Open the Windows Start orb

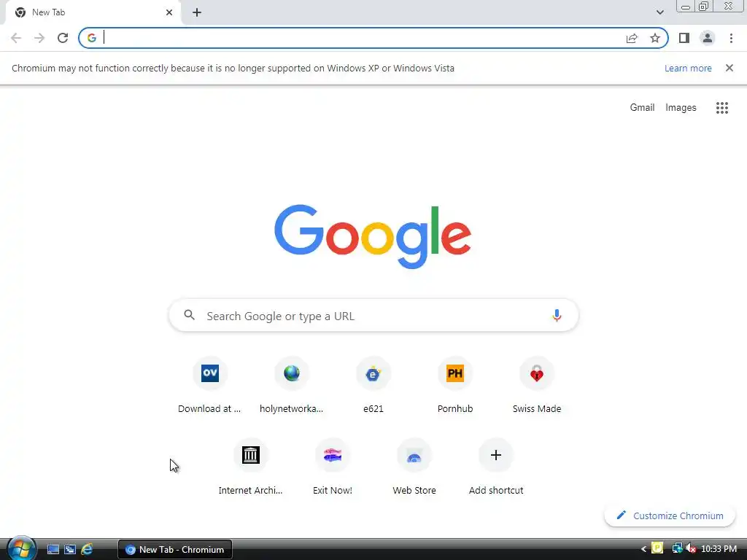(21, 548)
